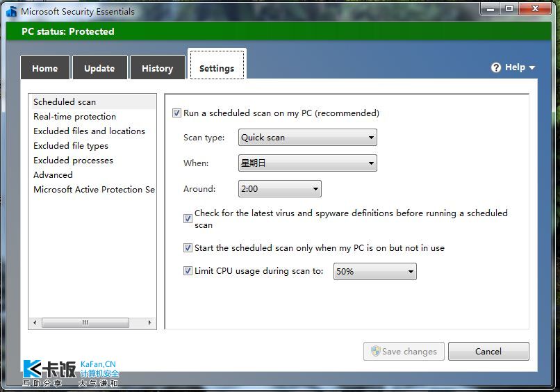Open the When day dropdown
Screen dimensions: 560x392
308,163
